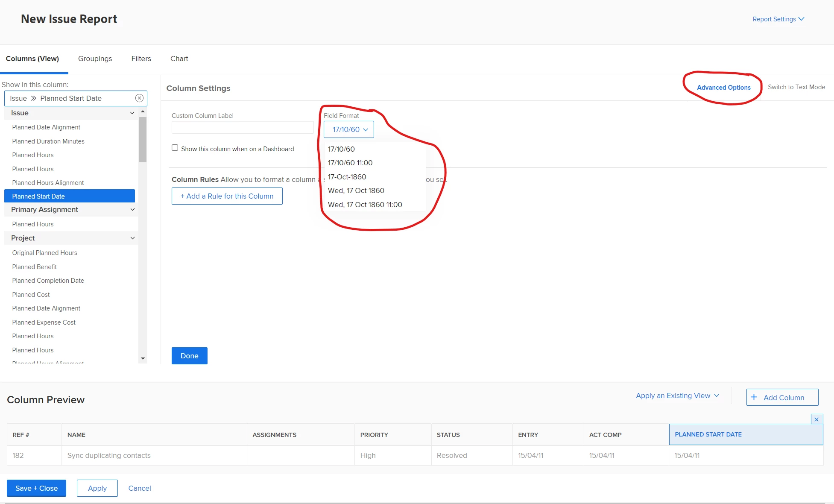The image size is (834, 504).
Task: Enable Show this column on a Dashboard
Action: pyautogui.click(x=175, y=148)
